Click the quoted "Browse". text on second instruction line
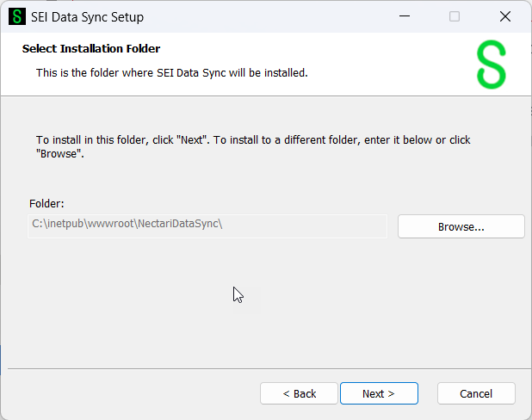This screenshot has width=532, height=420. pos(59,155)
